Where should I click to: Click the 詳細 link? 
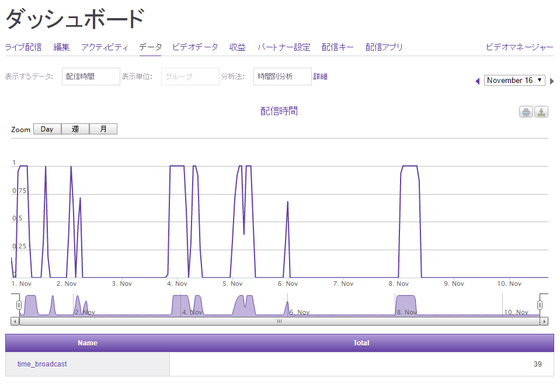(320, 76)
